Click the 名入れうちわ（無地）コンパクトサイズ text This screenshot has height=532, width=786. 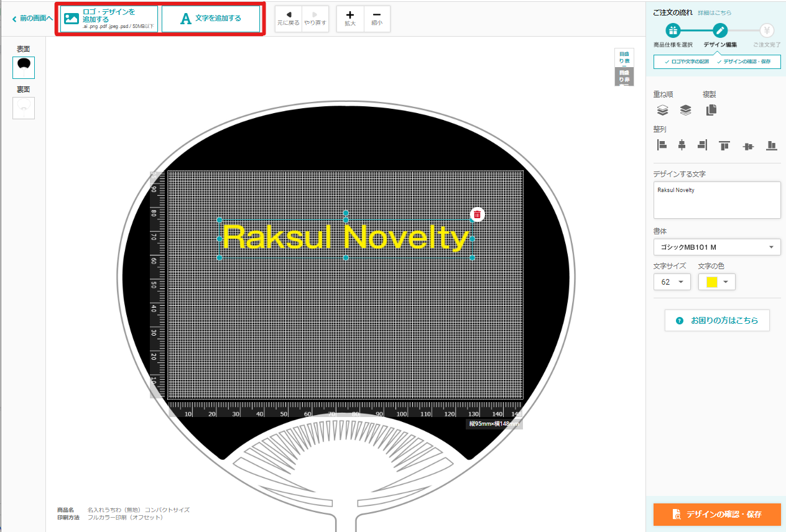coord(139,510)
